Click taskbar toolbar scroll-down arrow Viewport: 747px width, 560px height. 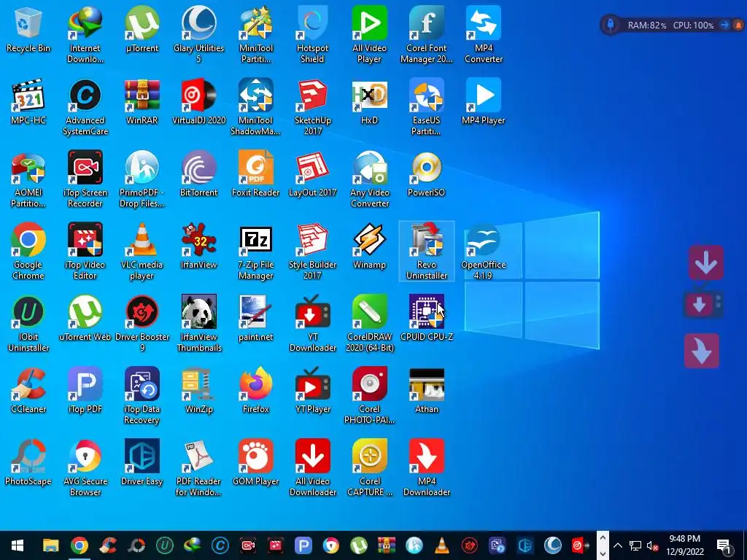602,553
